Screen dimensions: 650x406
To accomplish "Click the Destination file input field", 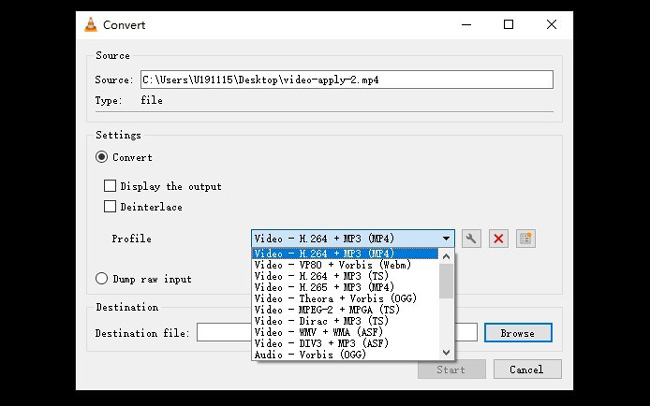I will [x=337, y=333].
